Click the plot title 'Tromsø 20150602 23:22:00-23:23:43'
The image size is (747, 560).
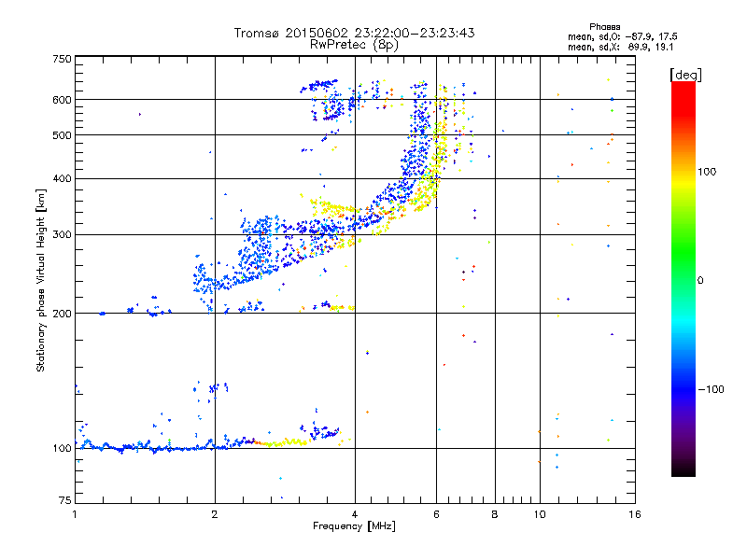pyautogui.click(x=355, y=33)
